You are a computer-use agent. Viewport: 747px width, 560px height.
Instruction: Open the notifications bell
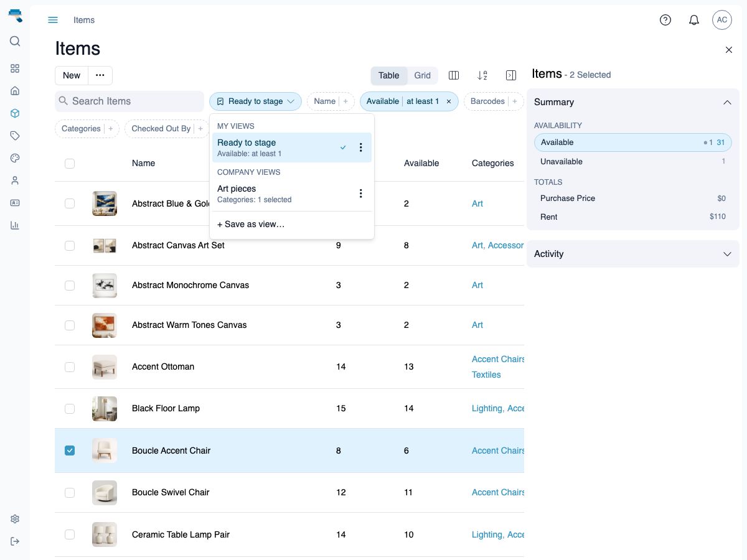[694, 20]
